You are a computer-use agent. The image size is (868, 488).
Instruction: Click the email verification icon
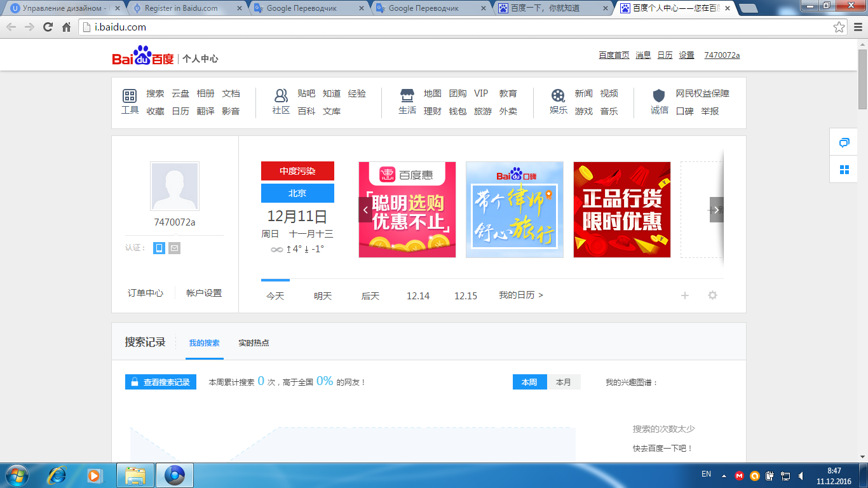tap(174, 248)
